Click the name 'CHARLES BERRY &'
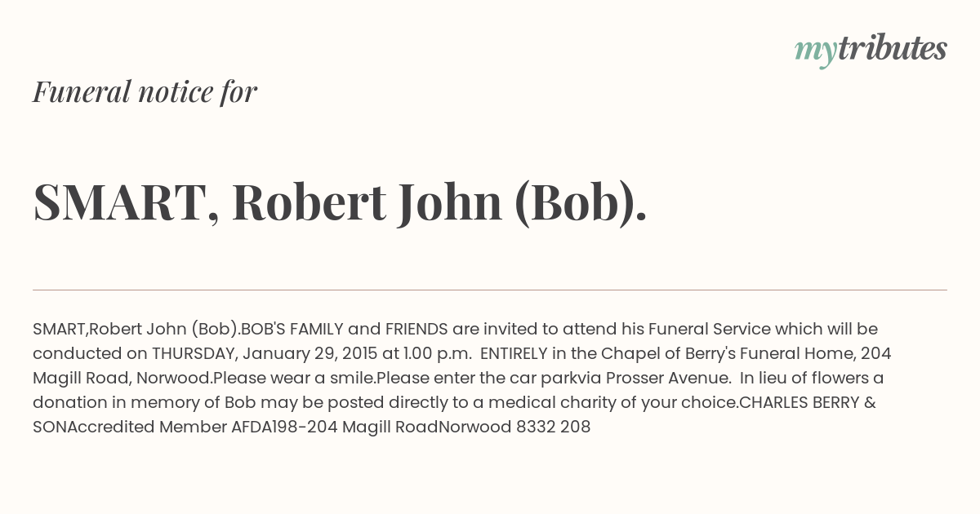Screen dimensions: 980x514 [807, 402]
